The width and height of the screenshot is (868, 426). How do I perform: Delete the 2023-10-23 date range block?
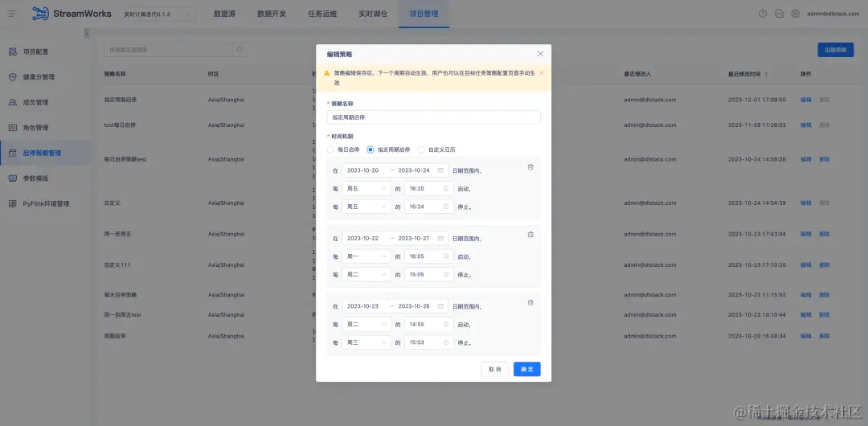pyautogui.click(x=530, y=302)
